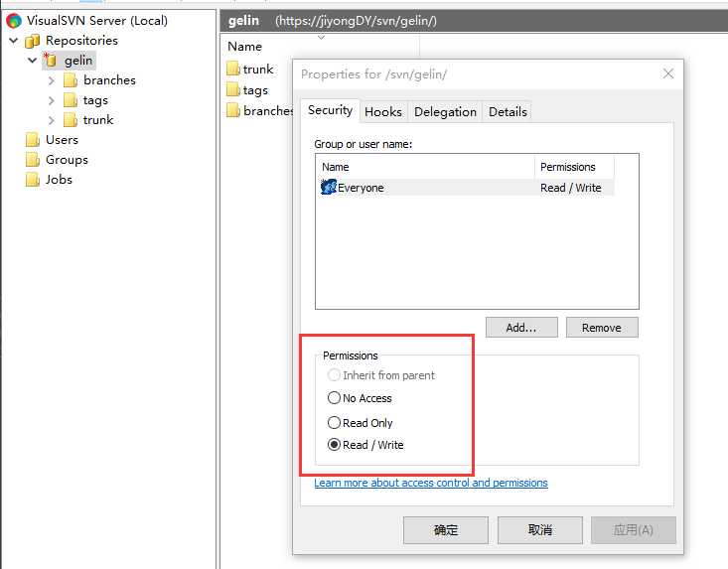Click the sort chevron above Name column
The height and width of the screenshot is (569, 728).
(321, 37)
